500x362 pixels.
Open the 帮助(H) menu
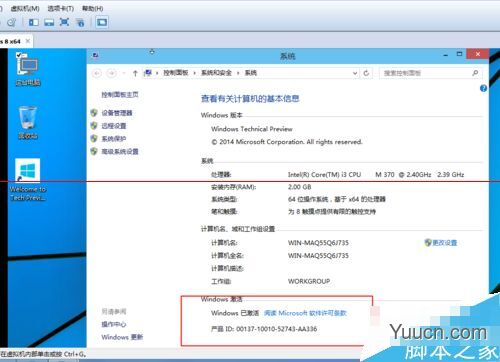click(x=92, y=8)
